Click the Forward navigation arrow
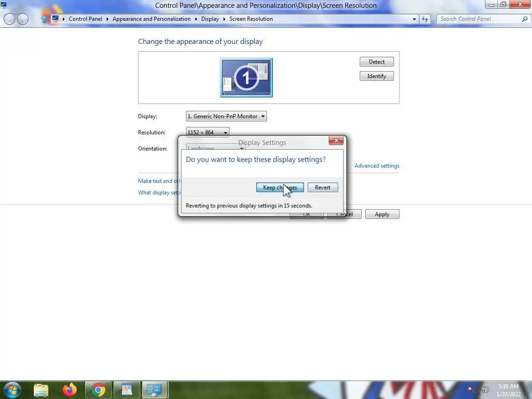532x399 pixels. pos(22,19)
